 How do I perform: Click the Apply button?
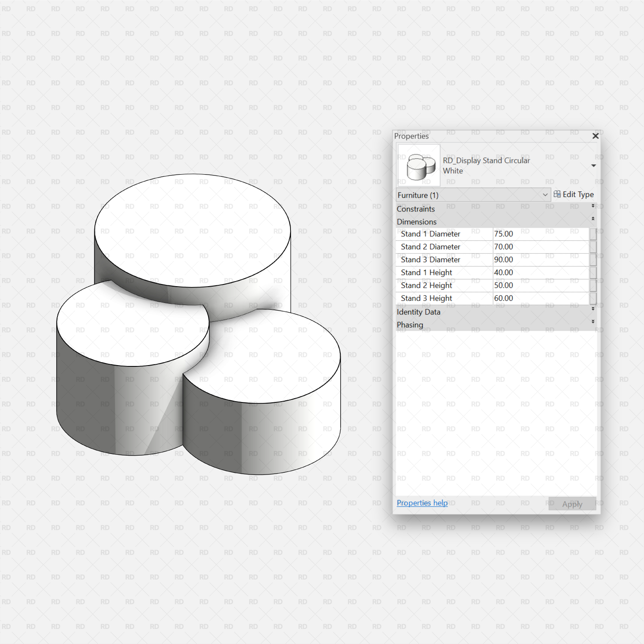[x=572, y=504]
